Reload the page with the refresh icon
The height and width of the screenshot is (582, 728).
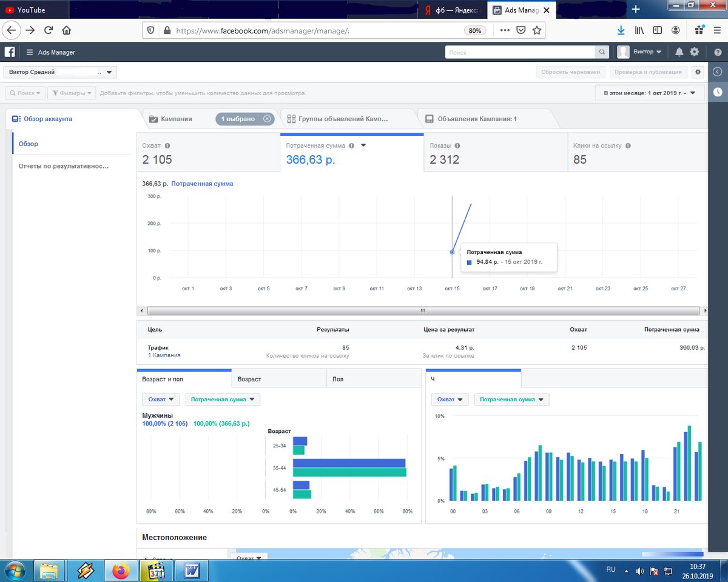(49, 30)
